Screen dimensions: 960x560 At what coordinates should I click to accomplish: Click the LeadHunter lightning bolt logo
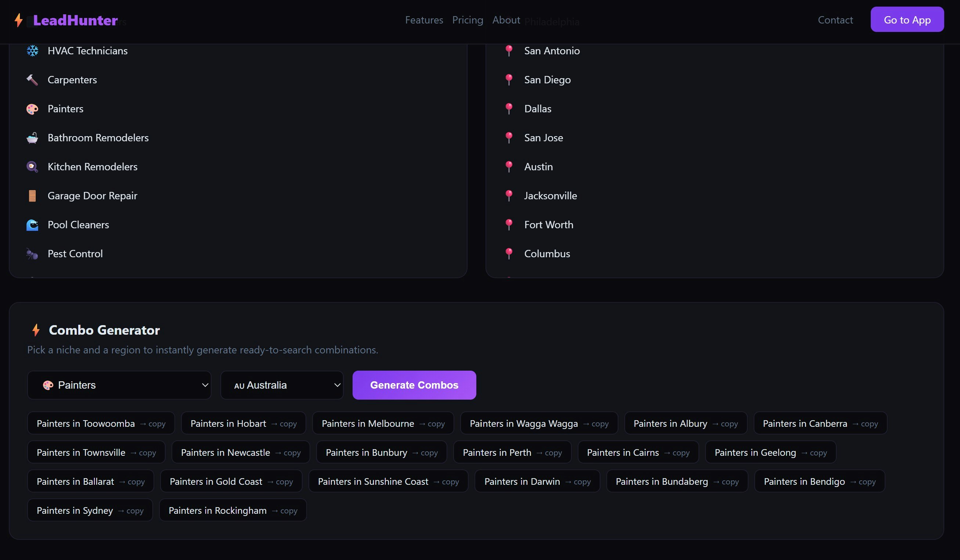tap(18, 20)
